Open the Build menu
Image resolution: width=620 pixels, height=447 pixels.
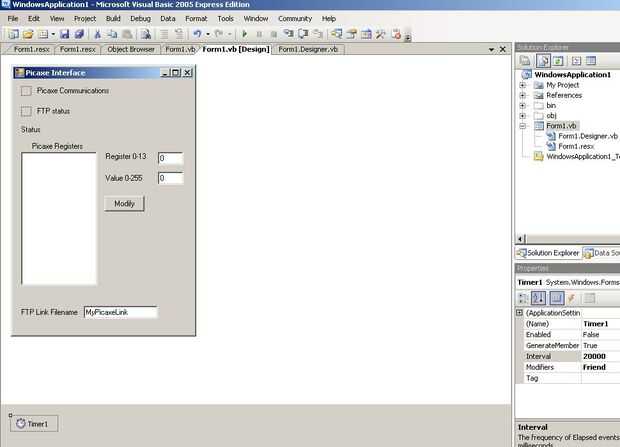coord(113,19)
